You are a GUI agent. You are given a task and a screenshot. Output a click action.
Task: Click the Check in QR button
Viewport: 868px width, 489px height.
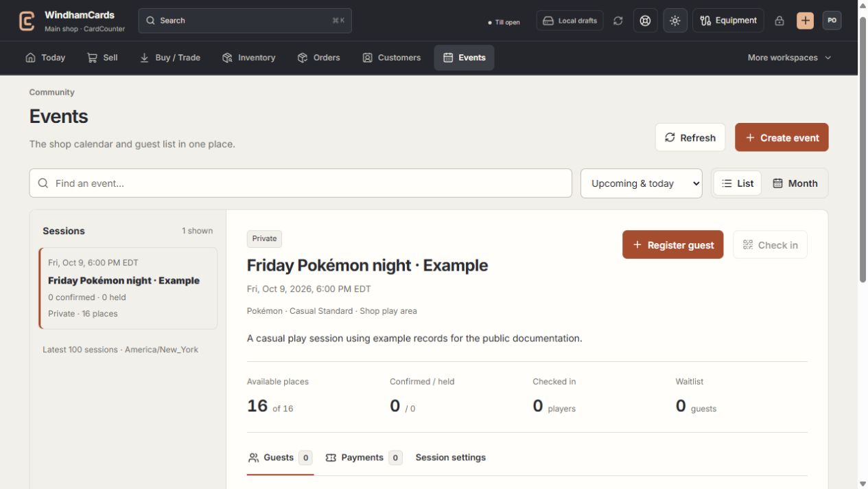[771, 244]
